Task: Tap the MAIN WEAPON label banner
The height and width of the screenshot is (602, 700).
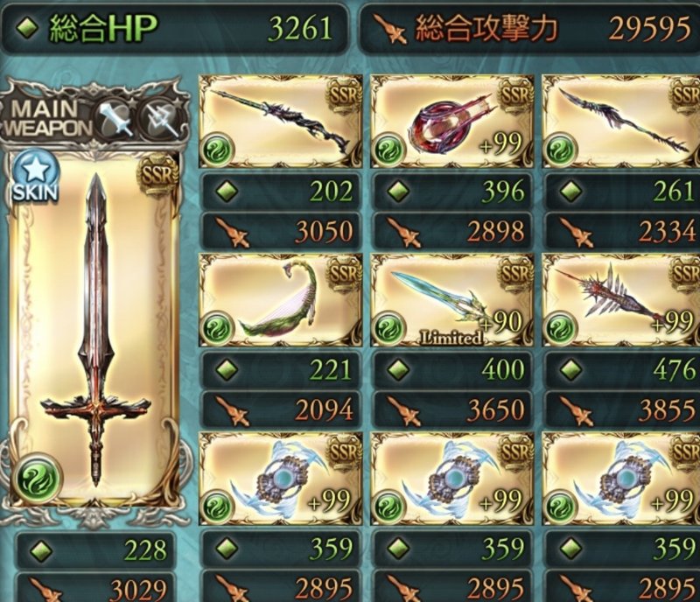Action: [x=48, y=119]
